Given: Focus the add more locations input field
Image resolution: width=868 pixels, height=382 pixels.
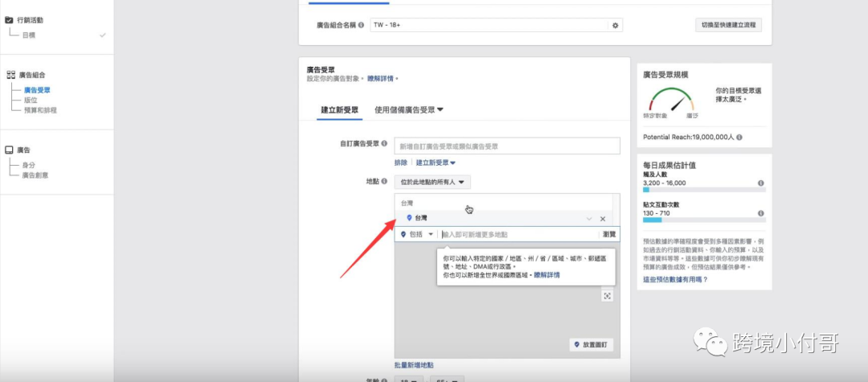Looking at the screenshot, I should pos(518,234).
